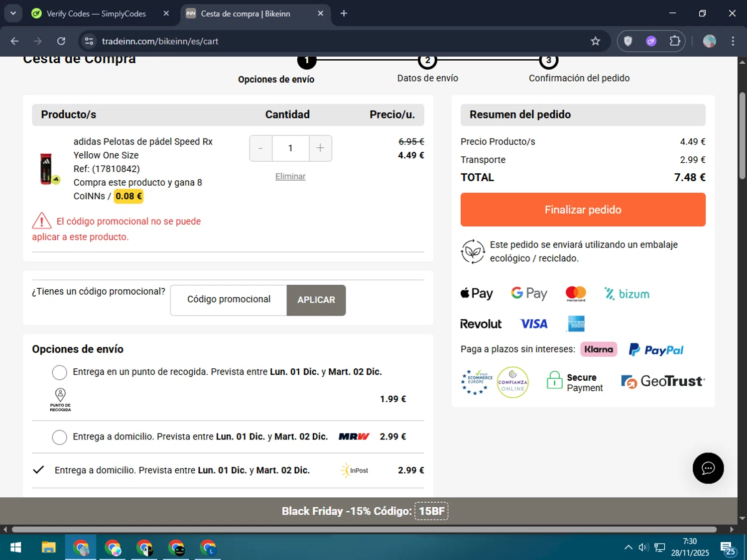Click the red promo code warning icon

(x=42, y=221)
